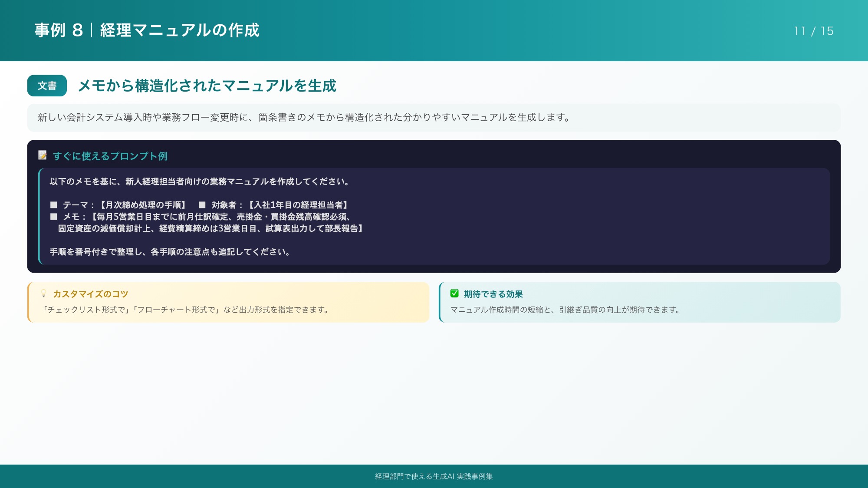
Task: Click the line 手順を番号付きで整理し
Action: [x=171, y=252]
